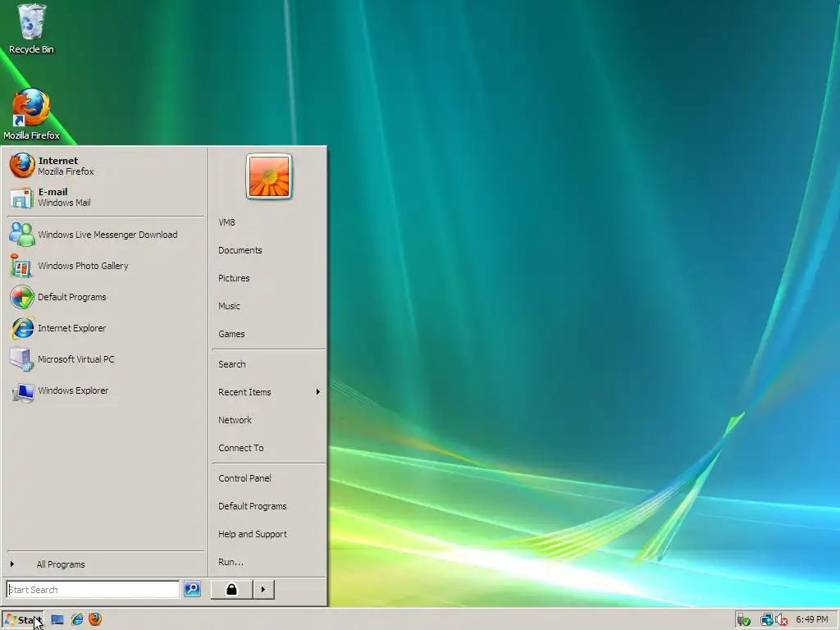Open the Mozilla Firefox desktop shortcut

[31, 114]
